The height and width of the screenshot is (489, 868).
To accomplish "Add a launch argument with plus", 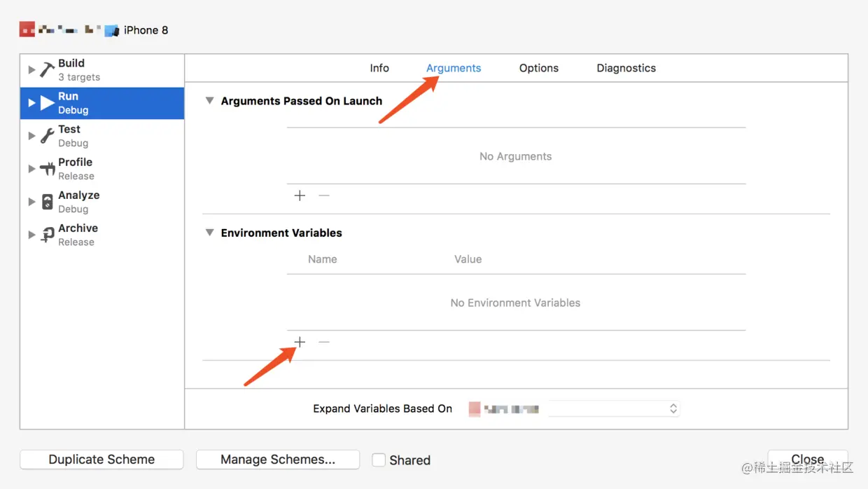I will (300, 195).
